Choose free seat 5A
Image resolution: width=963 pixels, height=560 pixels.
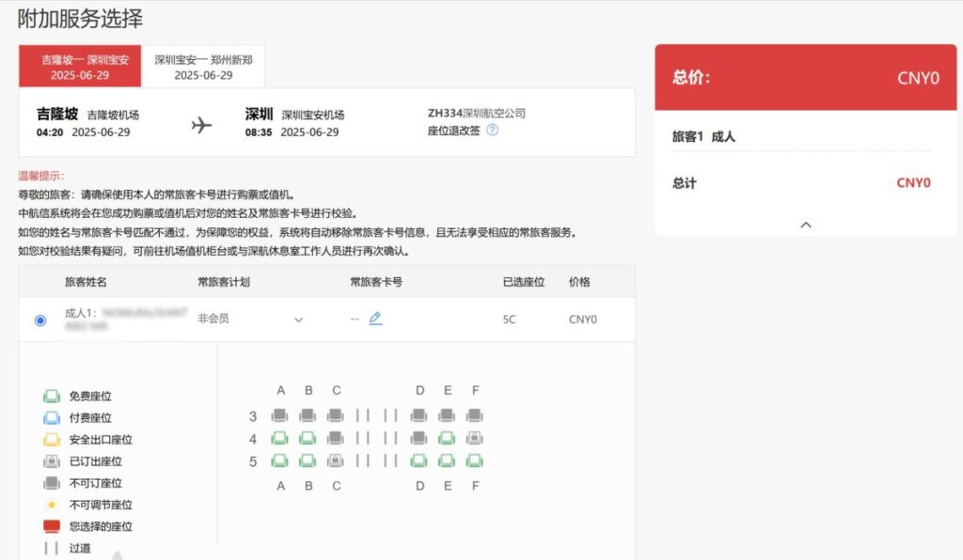coord(279,460)
